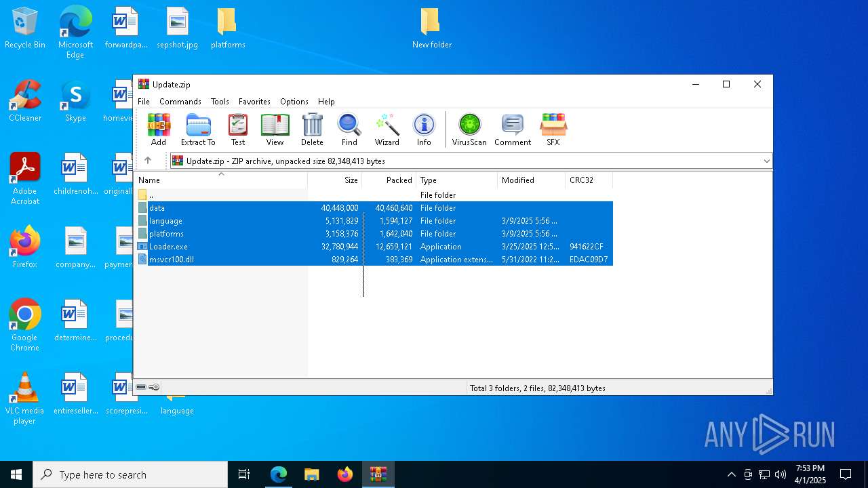The image size is (868, 488).
Task: Open the notification center icon
Action: 846,474
